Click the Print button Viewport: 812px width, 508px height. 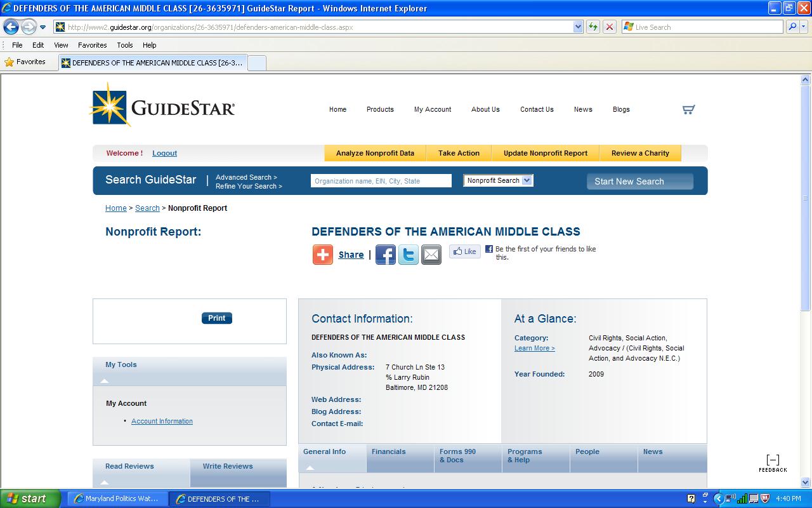click(x=217, y=318)
